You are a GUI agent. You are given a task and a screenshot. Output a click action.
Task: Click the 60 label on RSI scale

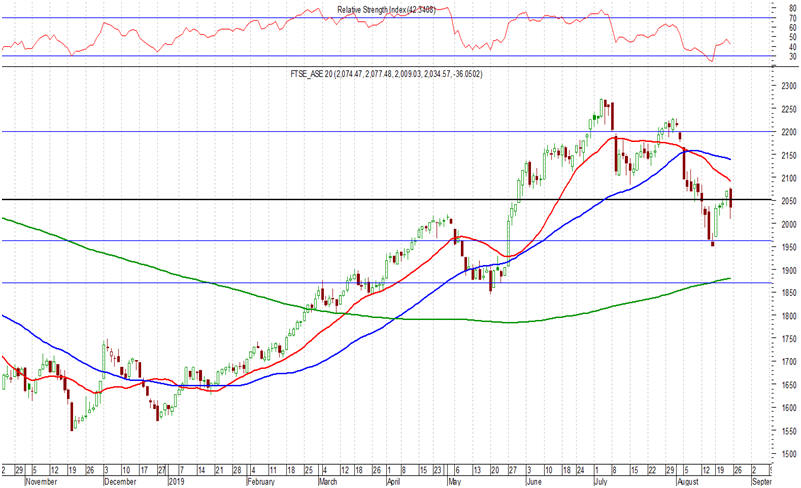pyautogui.click(x=793, y=28)
